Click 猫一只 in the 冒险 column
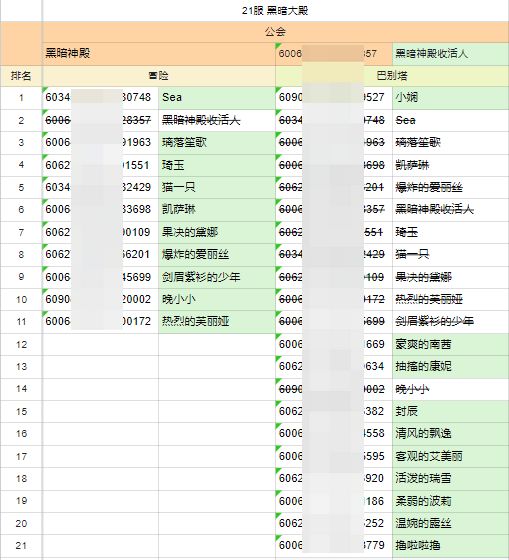This screenshot has width=509, height=560. [217, 187]
